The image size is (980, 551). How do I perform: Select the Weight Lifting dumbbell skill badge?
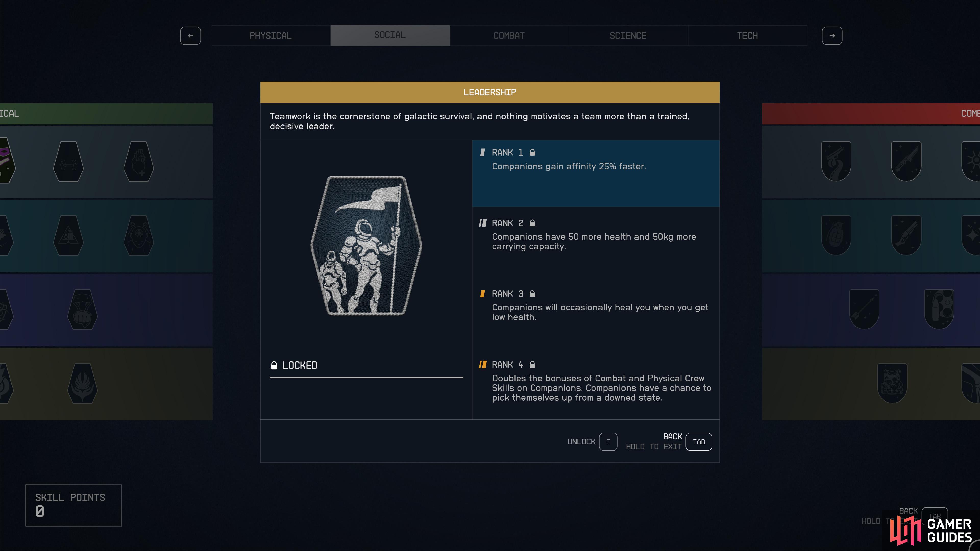click(x=68, y=162)
